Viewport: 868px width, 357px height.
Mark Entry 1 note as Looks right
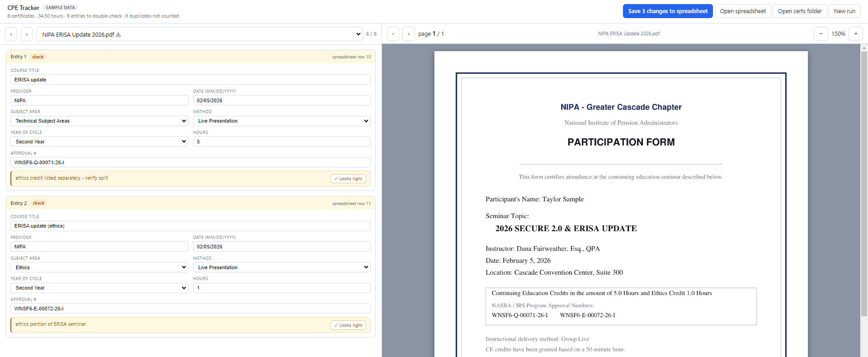348,179
